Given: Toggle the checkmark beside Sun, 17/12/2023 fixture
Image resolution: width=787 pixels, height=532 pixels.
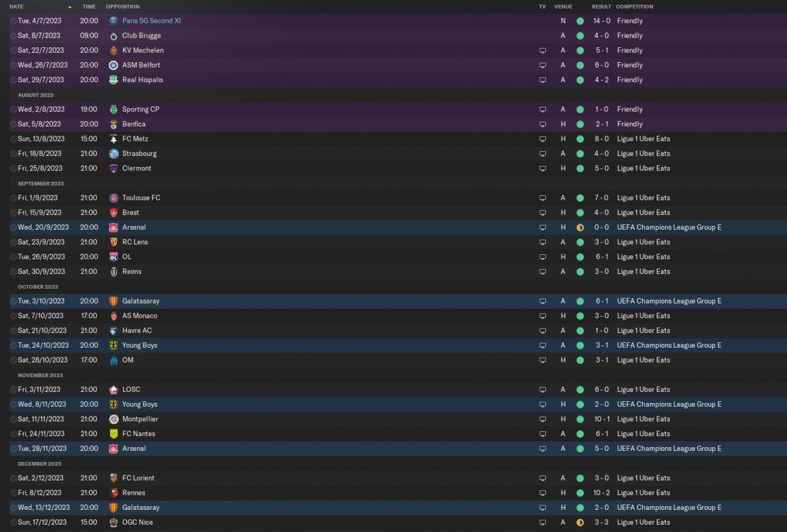Looking at the screenshot, I should pos(14,522).
